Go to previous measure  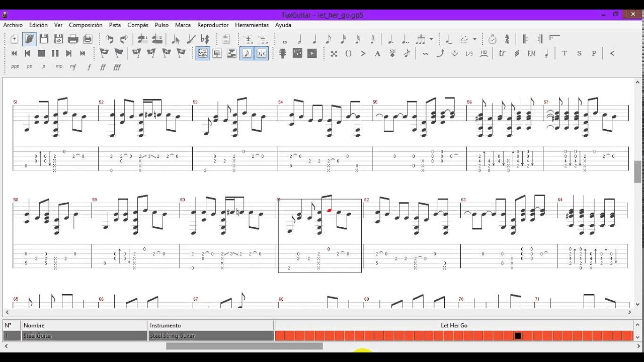pyautogui.click(x=28, y=53)
